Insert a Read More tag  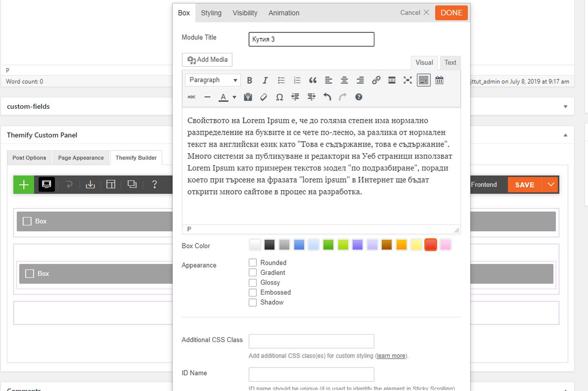point(392,80)
